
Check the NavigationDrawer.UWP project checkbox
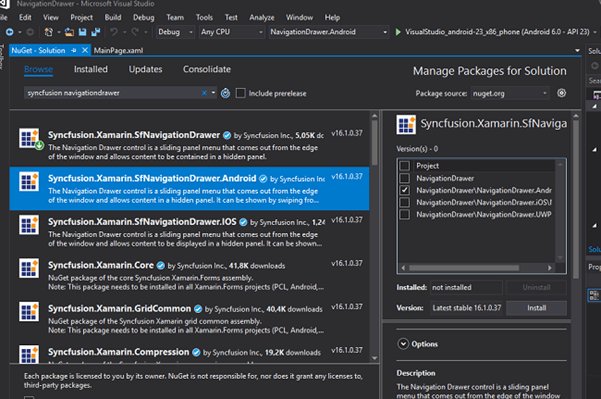pos(405,215)
